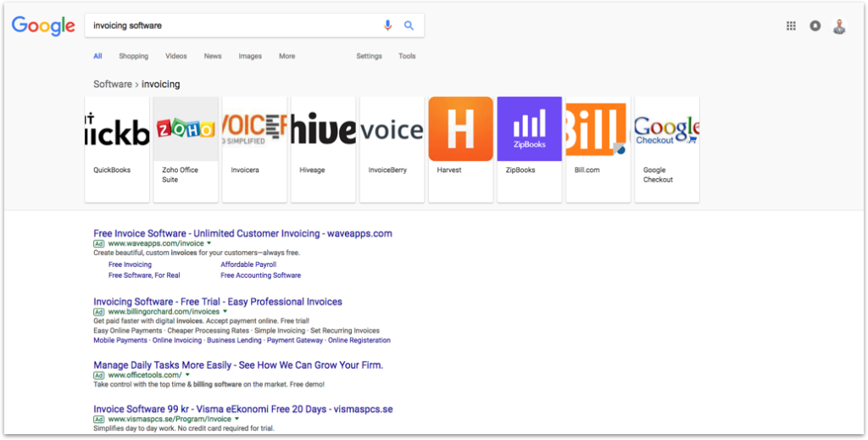The image size is (868, 440).
Task: Select the InvoiceBerry logo card
Action: 392,149
